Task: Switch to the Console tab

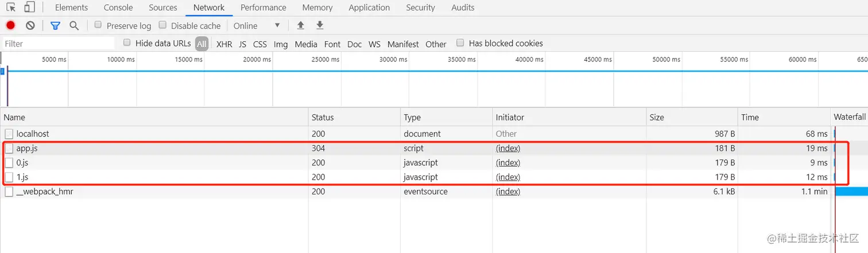Action: click(118, 7)
